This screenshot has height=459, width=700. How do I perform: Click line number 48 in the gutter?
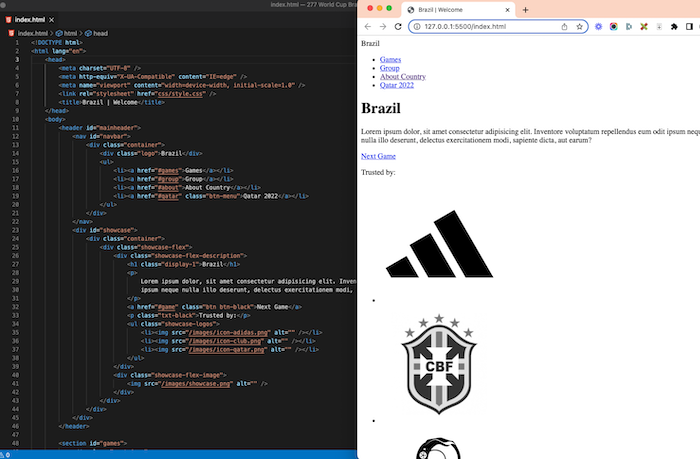[x=16, y=443]
